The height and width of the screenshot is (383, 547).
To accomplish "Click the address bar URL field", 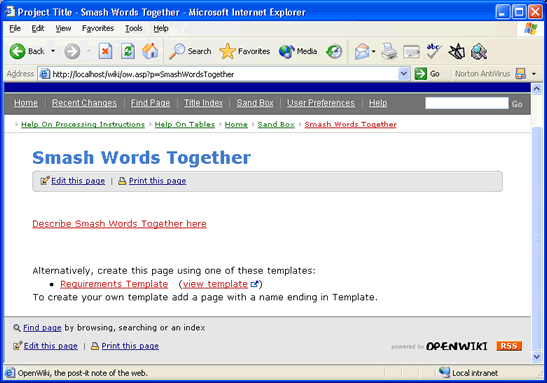I will [224, 74].
